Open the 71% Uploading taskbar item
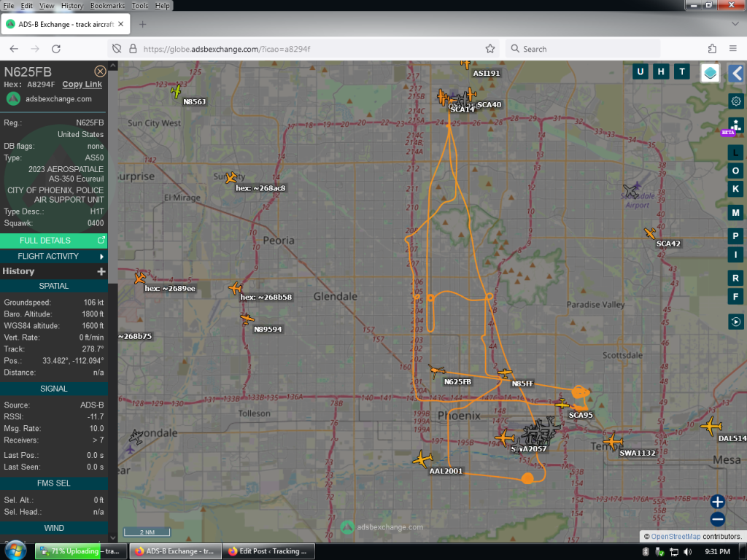The image size is (747, 560). point(81,551)
